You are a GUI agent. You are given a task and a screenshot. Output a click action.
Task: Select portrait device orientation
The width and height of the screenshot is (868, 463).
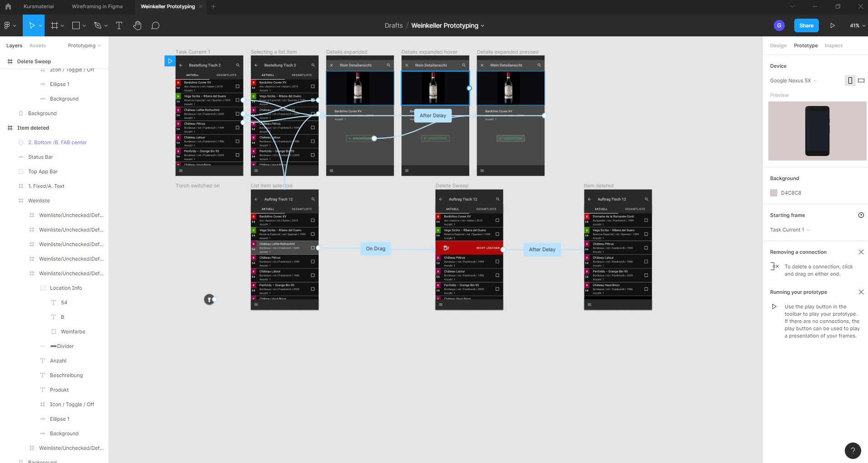point(850,81)
